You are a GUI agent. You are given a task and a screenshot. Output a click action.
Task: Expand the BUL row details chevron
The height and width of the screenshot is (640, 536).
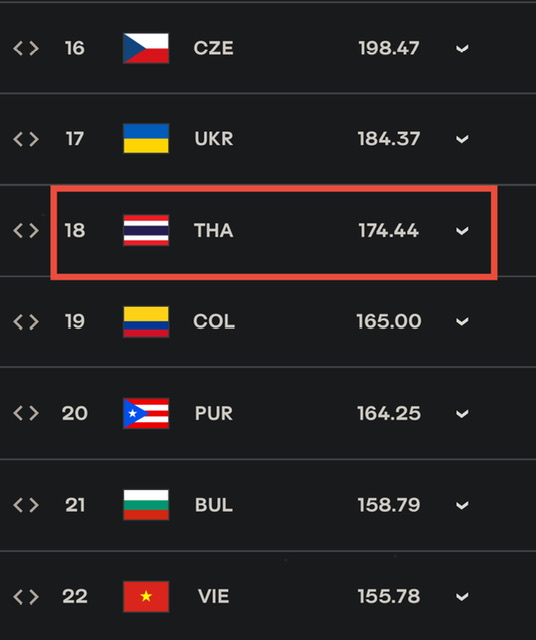click(462, 506)
